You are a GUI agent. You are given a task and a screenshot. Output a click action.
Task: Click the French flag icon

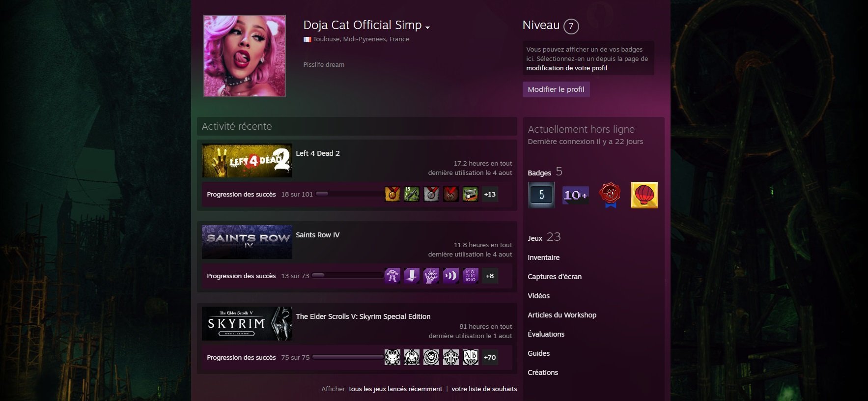[x=307, y=39]
